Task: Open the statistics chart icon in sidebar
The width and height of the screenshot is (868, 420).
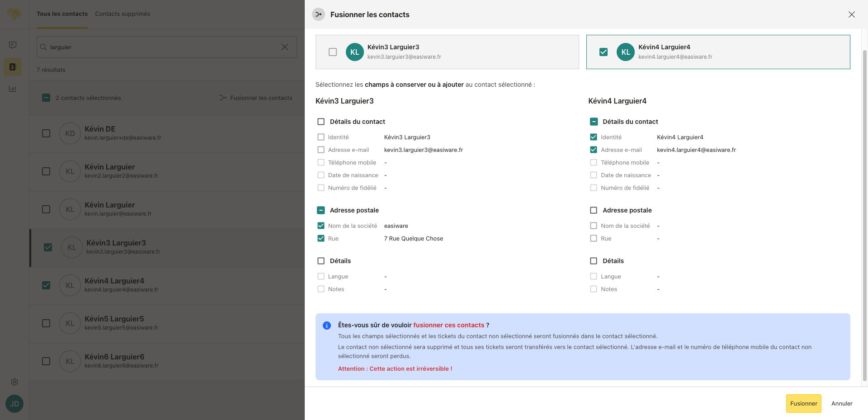Action: coord(13,89)
